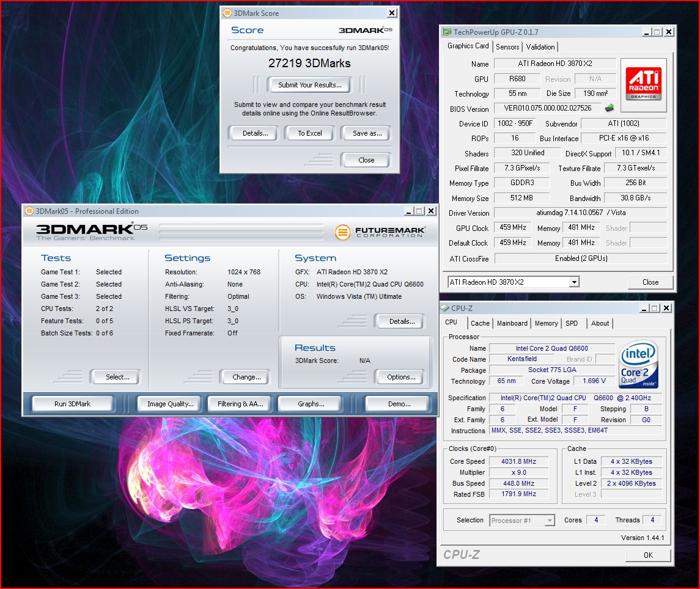
Task: Open the Memory tab in CPU-Z
Action: 546,323
